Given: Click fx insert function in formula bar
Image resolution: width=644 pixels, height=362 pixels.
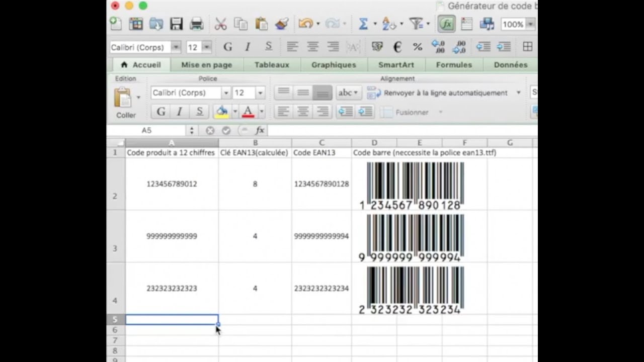Looking at the screenshot, I should pyautogui.click(x=260, y=130).
